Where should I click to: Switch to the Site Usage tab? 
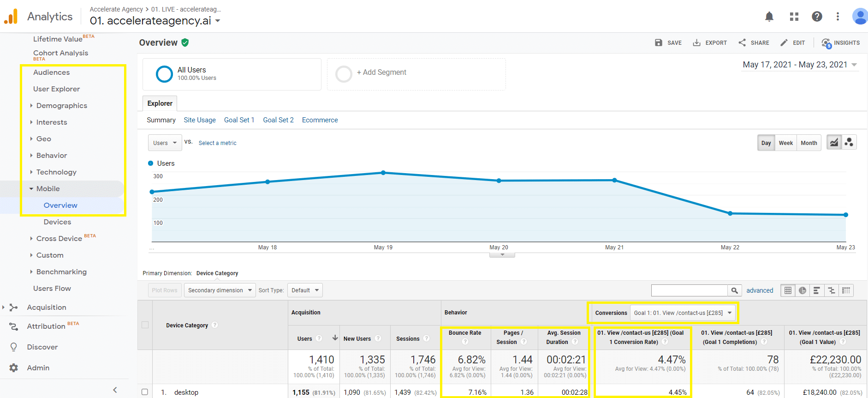199,120
